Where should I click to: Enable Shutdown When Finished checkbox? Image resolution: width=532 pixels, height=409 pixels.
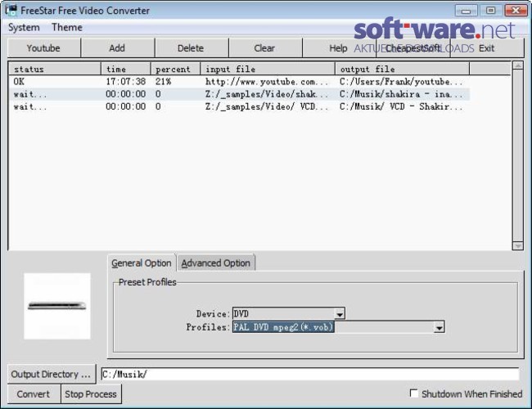413,393
